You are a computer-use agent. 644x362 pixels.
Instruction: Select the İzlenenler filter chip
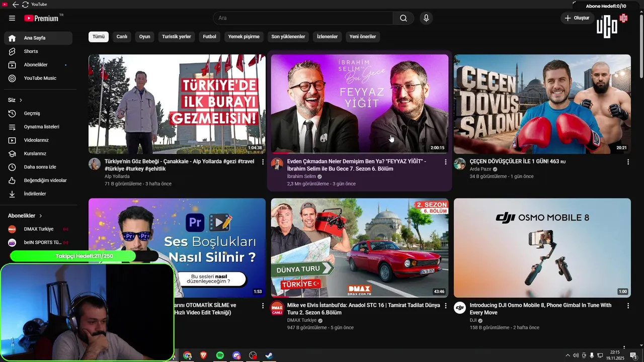[x=327, y=37]
